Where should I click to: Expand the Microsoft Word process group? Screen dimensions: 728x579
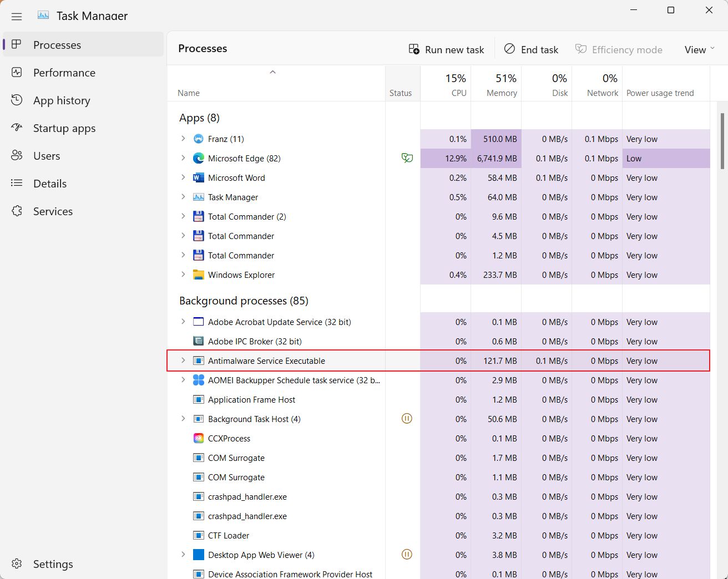click(183, 177)
